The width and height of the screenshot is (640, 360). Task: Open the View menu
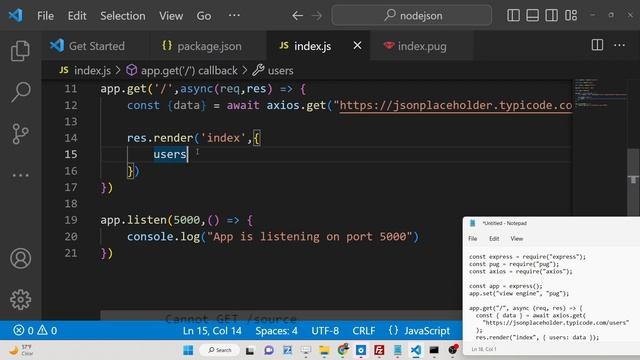(x=171, y=16)
